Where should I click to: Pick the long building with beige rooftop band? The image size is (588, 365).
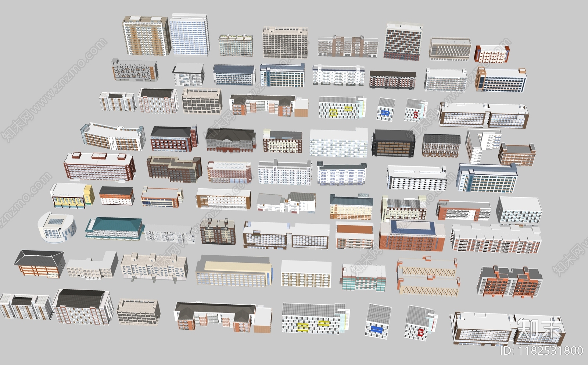coord(234,271)
